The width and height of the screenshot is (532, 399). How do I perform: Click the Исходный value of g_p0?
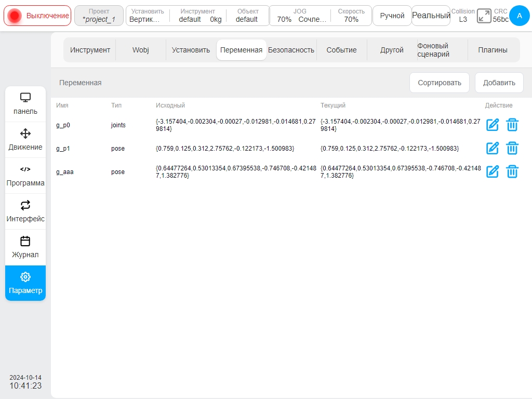pos(236,125)
